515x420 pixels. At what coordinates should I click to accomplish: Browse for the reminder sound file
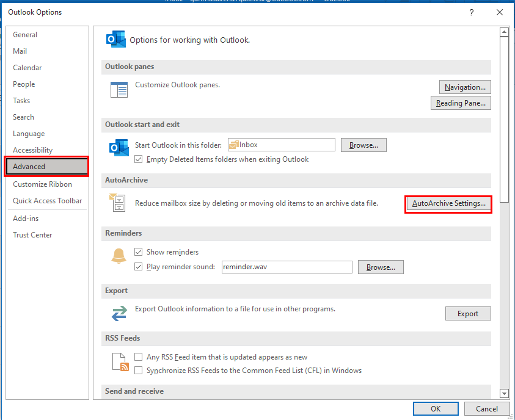[x=381, y=267]
